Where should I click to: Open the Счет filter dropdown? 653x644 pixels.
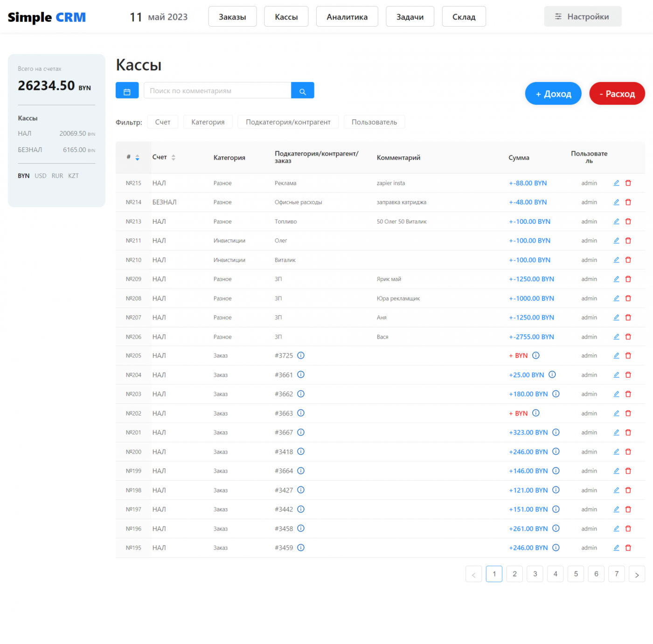(x=163, y=122)
